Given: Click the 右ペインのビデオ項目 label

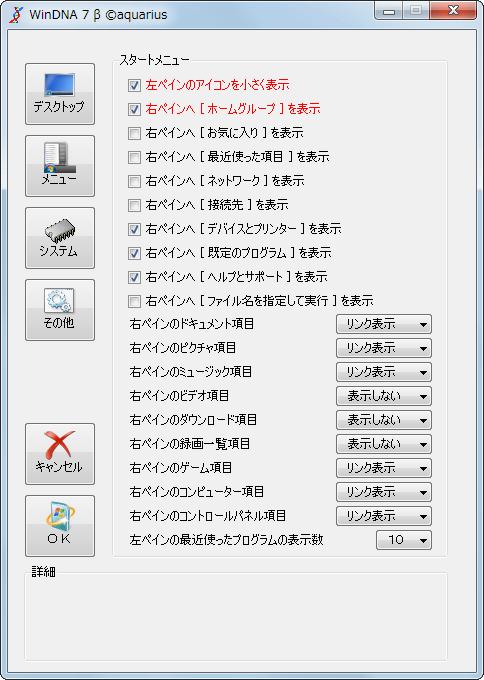Looking at the screenshot, I should 179,396.
